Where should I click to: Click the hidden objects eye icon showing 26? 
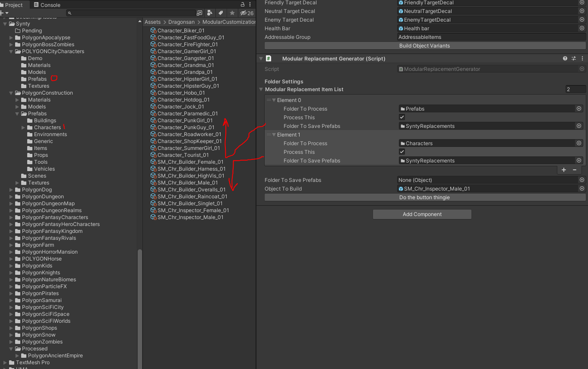click(244, 13)
